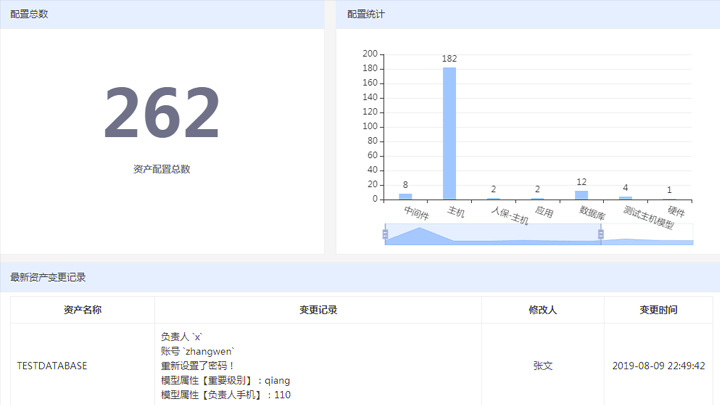Click the right handle of the chart zoom slider
Viewport: 720px width, 405px height.
tap(601, 234)
